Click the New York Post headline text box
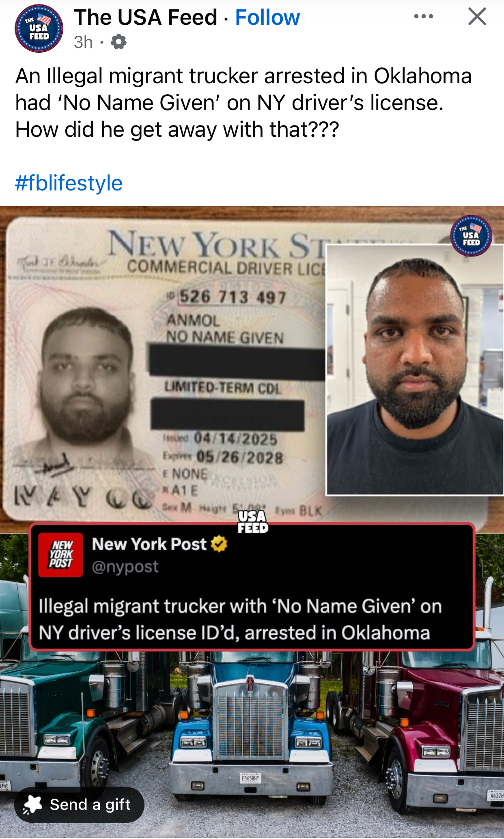 [252, 587]
